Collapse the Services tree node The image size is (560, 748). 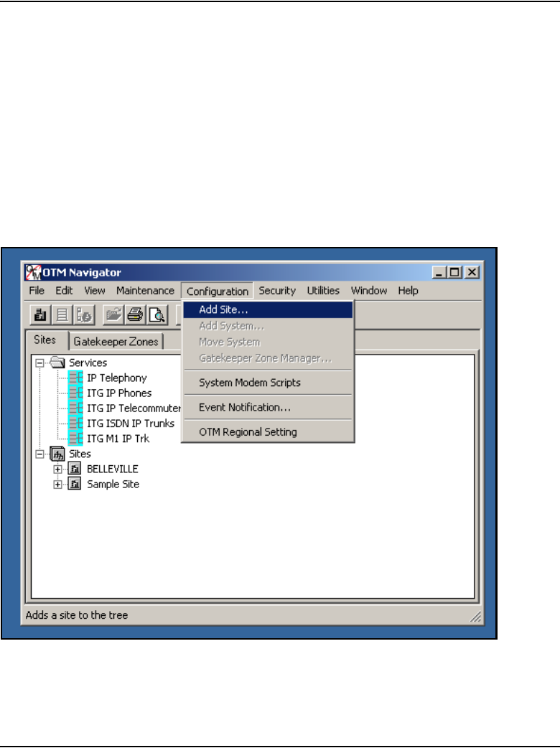[x=40, y=363]
